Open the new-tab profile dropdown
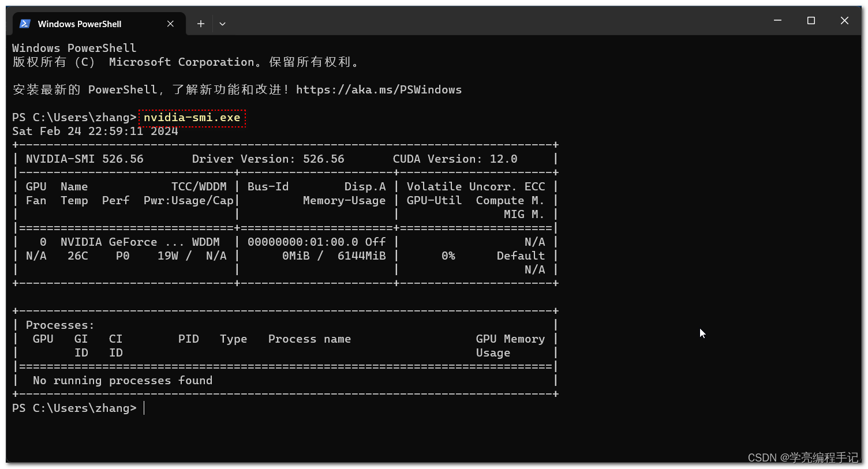Screen dimensions: 868x469 point(222,24)
